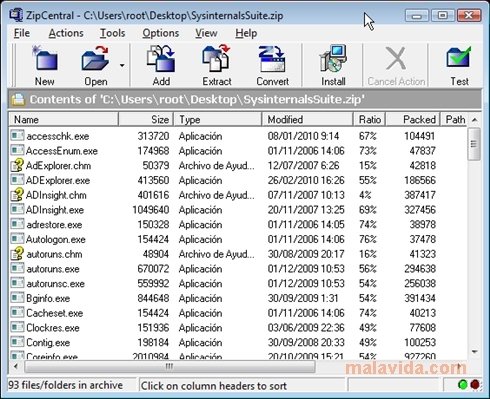
Task: Click the vertical scrollbar down arrow
Action: [x=475, y=351]
